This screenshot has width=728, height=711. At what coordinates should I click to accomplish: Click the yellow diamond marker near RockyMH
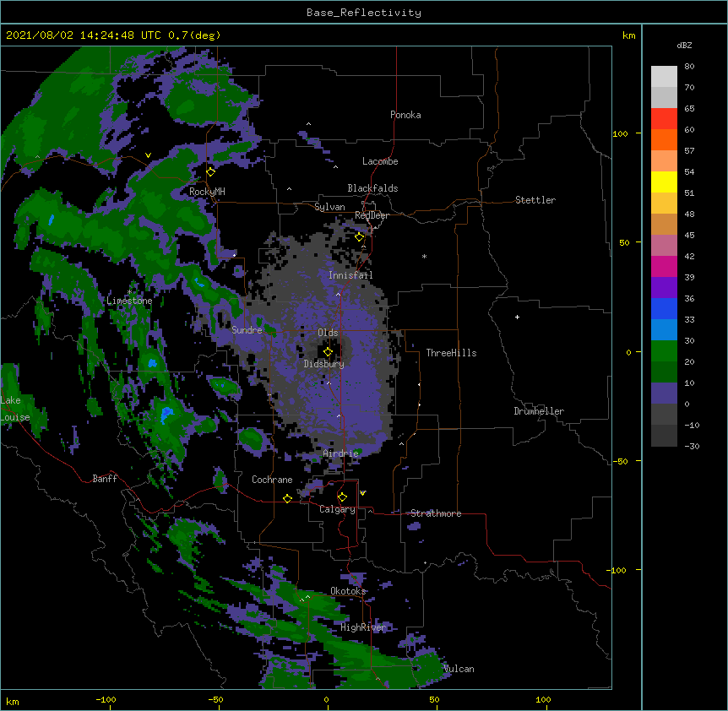pos(211,171)
